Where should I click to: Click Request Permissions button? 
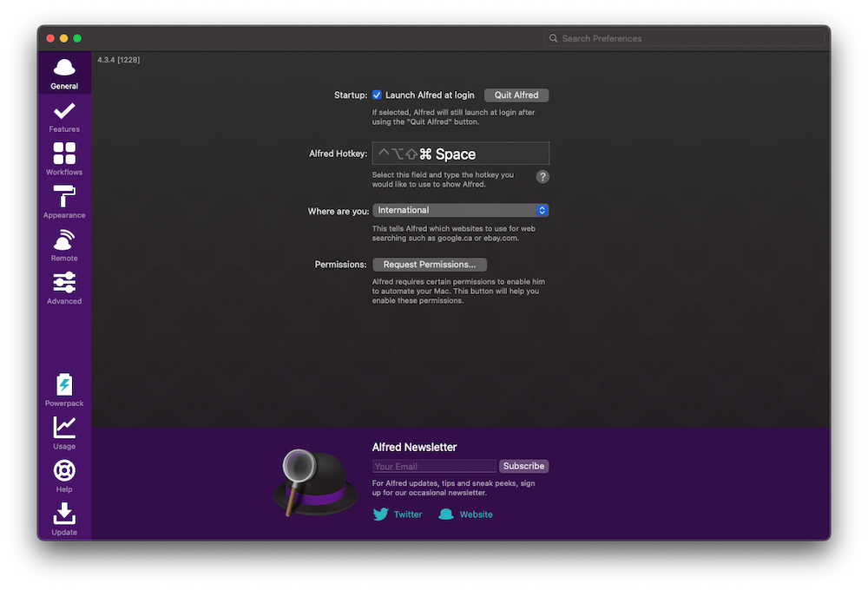click(x=430, y=265)
